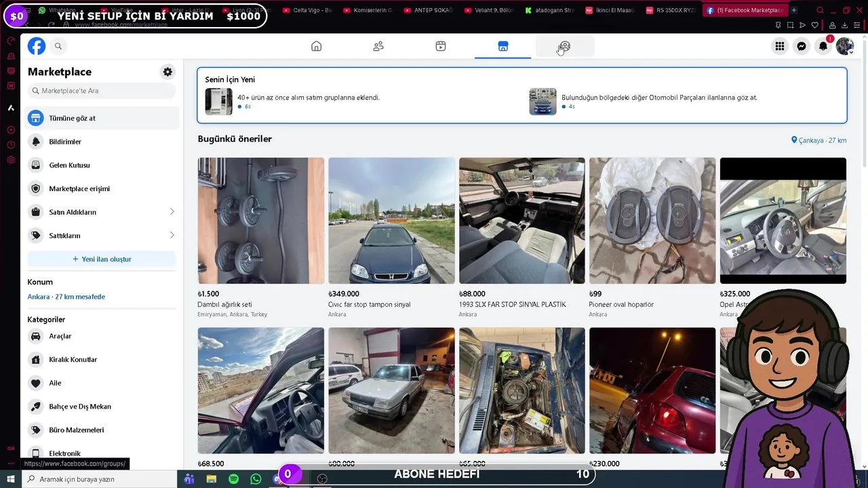Open notifications bell in top bar
Viewport: 868px width, 488px height.
point(823,46)
